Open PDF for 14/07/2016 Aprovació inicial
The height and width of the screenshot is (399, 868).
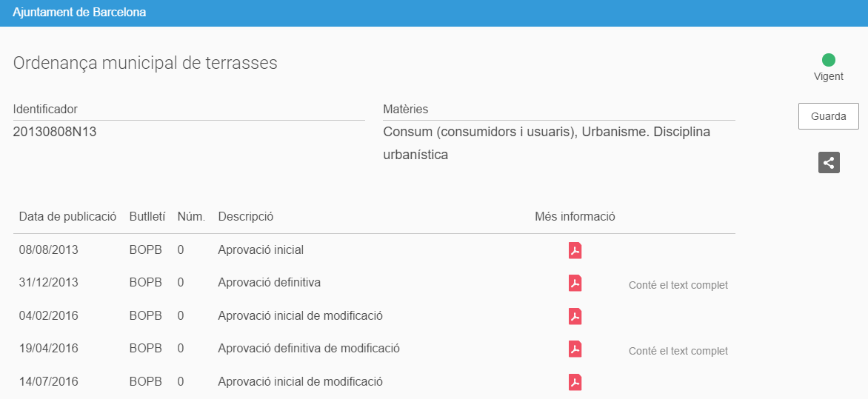coord(575,383)
